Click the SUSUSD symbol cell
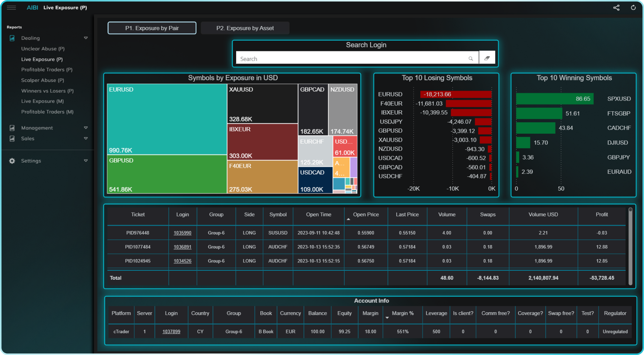Image resolution: width=644 pixels, height=355 pixels. (x=278, y=233)
